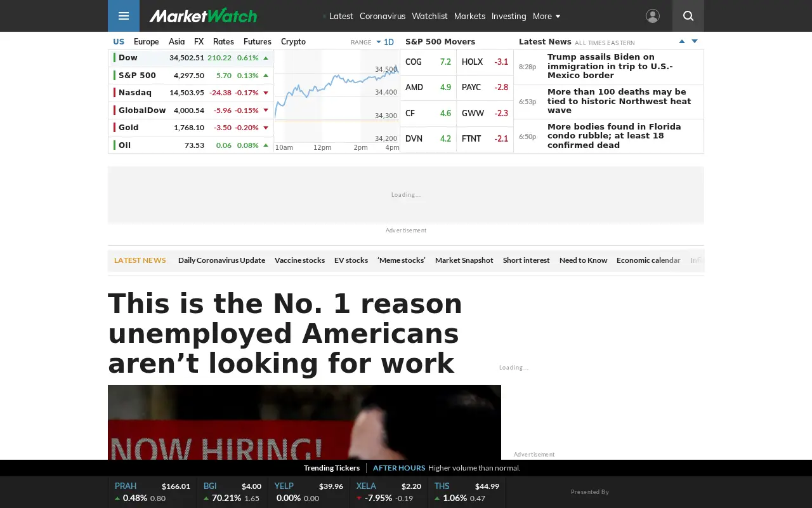812x508 pixels.
Task: Open the search magnifier icon
Action: pos(688,16)
